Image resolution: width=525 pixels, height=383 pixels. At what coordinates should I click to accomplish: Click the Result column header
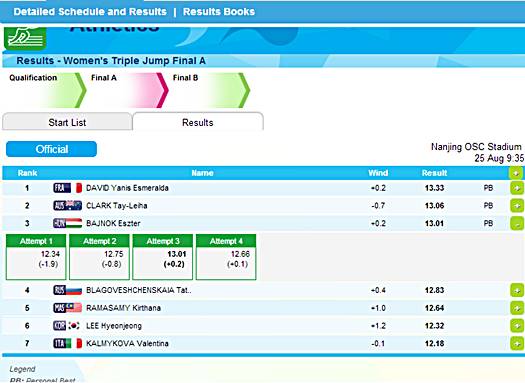(x=434, y=173)
